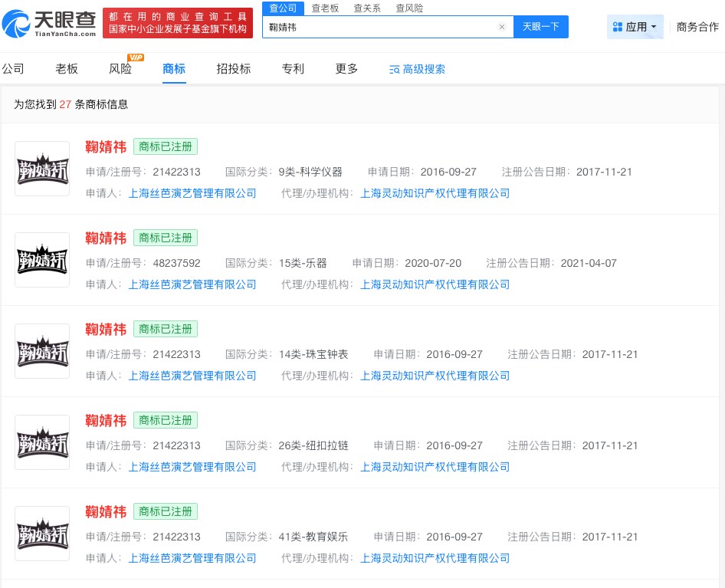
Task: Click the 乐器 class trademark image
Action: pos(42,259)
